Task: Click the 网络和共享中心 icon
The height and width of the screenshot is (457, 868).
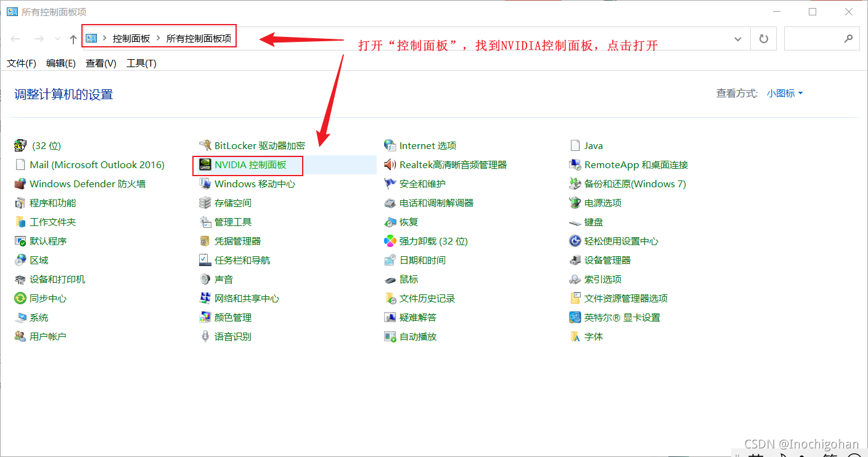Action: [205, 299]
